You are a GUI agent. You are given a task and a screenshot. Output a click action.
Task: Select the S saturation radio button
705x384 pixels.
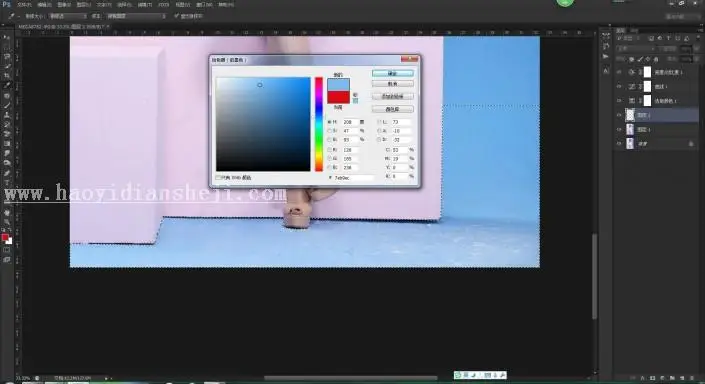coord(330,131)
